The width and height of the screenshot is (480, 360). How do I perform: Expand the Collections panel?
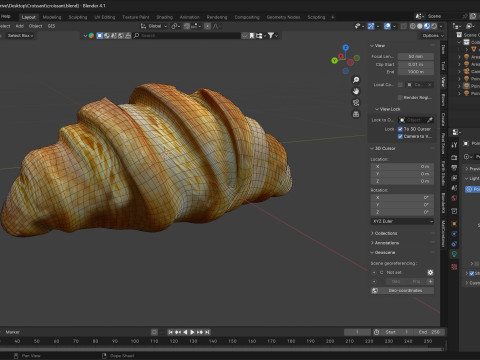pyautogui.click(x=384, y=233)
